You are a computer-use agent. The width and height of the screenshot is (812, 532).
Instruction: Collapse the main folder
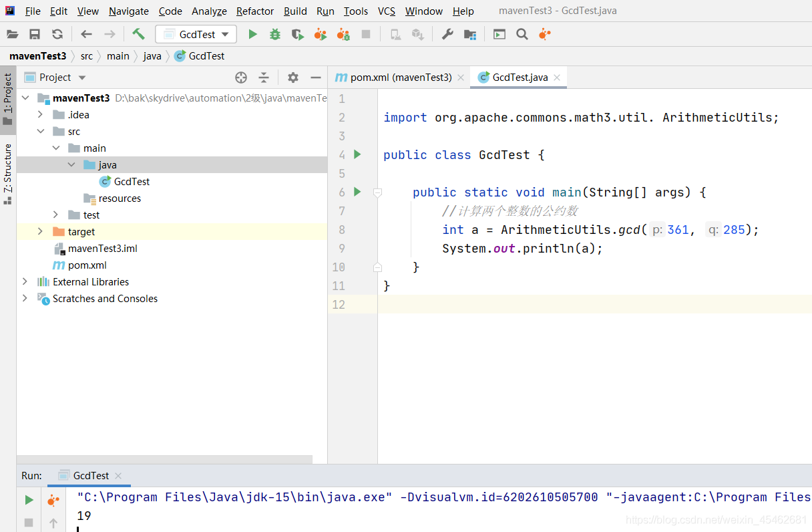[x=56, y=148]
